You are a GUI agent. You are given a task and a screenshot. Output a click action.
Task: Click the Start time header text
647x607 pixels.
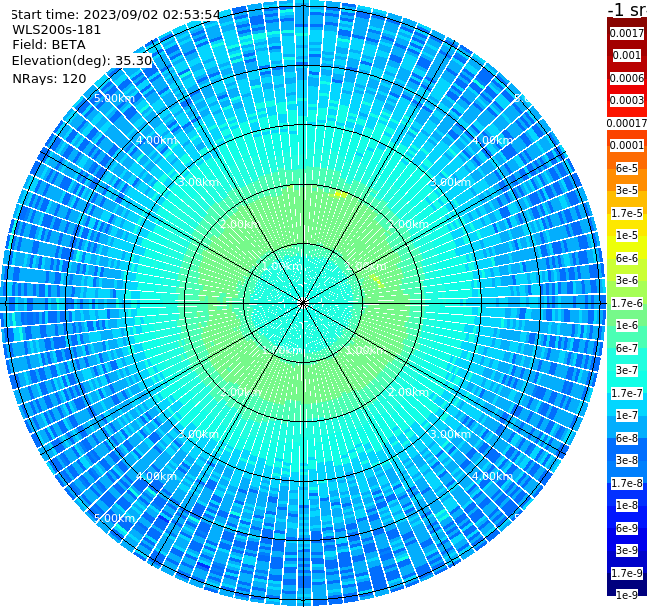(116, 15)
